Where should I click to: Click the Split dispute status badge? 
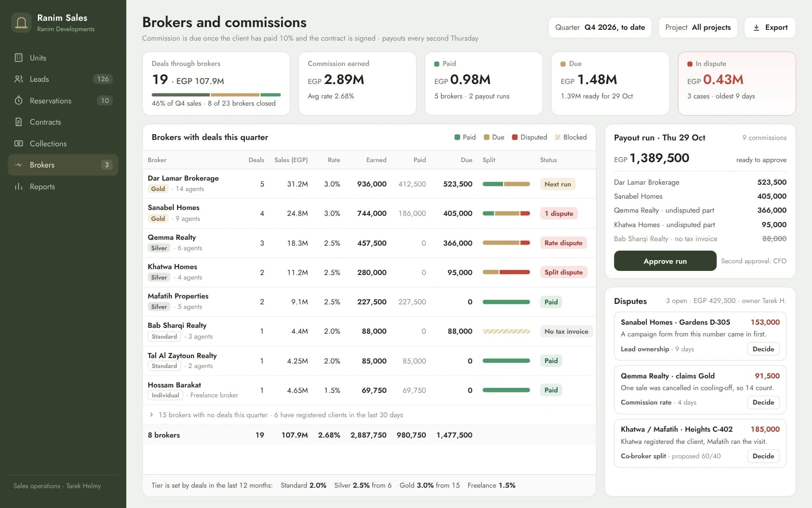(563, 272)
